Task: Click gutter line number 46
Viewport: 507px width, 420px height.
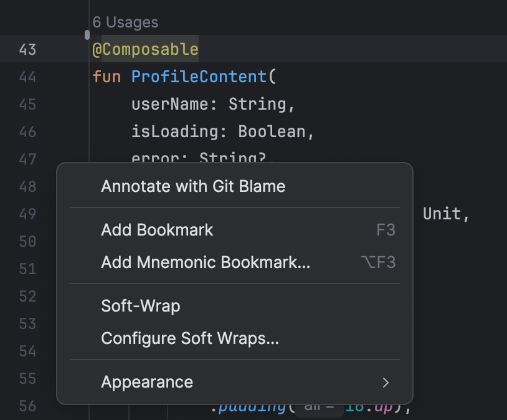Action: pyautogui.click(x=27, y=132)
